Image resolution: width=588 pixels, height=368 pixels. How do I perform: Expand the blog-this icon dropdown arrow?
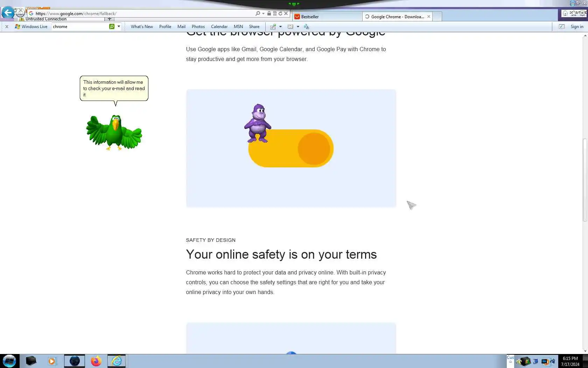(x=280, y=27)
